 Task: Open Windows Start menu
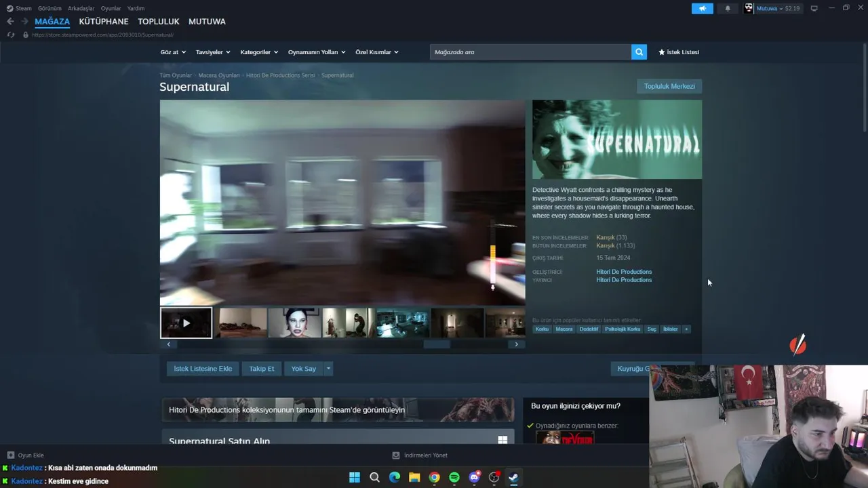pos(355,477)
